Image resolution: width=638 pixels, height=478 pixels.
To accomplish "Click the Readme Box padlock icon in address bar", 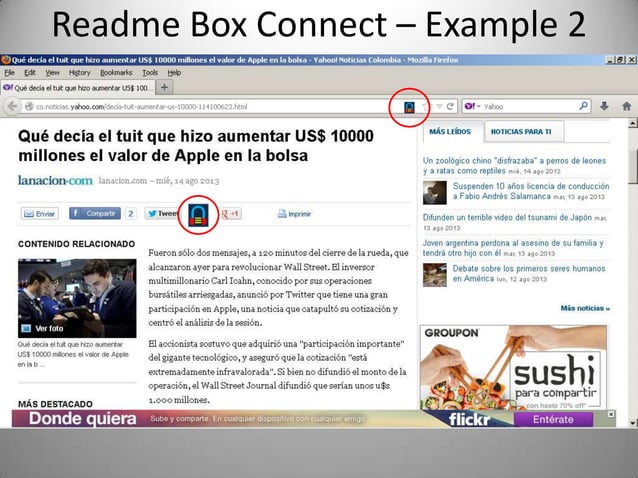I will (409, 107).
